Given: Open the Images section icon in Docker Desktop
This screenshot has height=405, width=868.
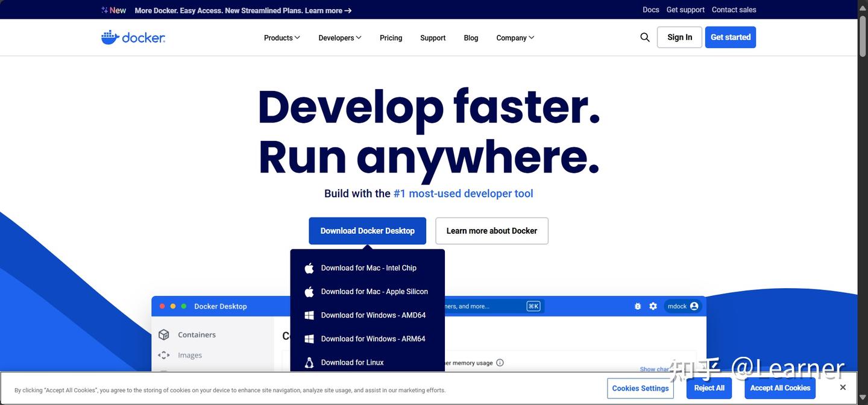Looking at the screenshot, I should point(163,355).
